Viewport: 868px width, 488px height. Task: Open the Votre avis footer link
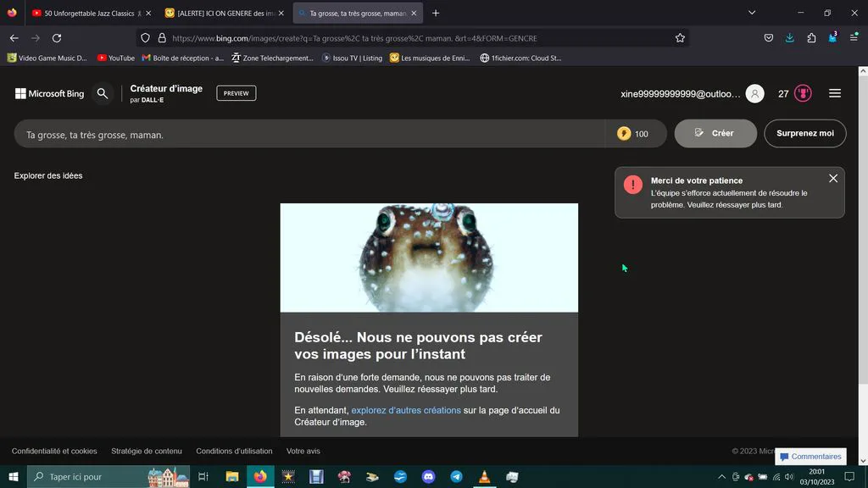[x=303, y=451]
